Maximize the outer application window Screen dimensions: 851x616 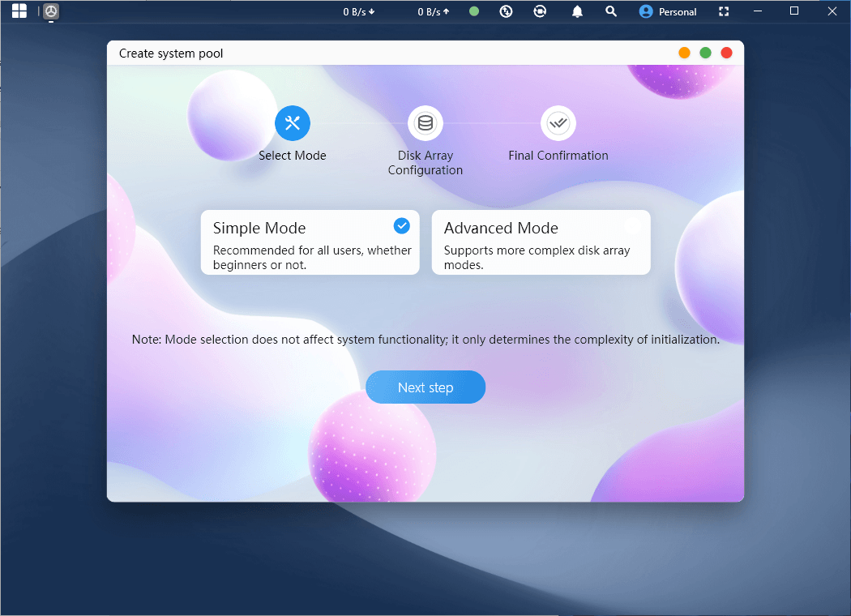pyautogui.click(x=794, y=11)
